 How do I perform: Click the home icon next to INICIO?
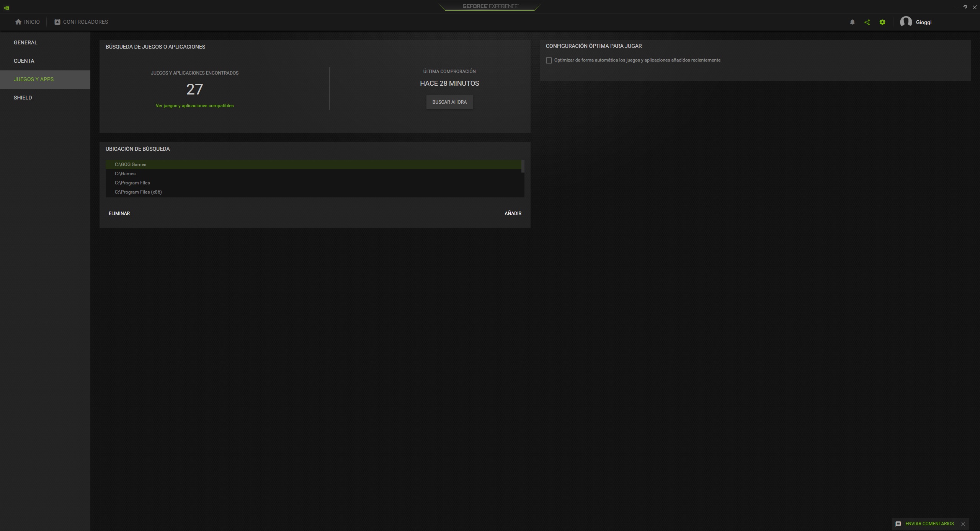tap(18, 22)
